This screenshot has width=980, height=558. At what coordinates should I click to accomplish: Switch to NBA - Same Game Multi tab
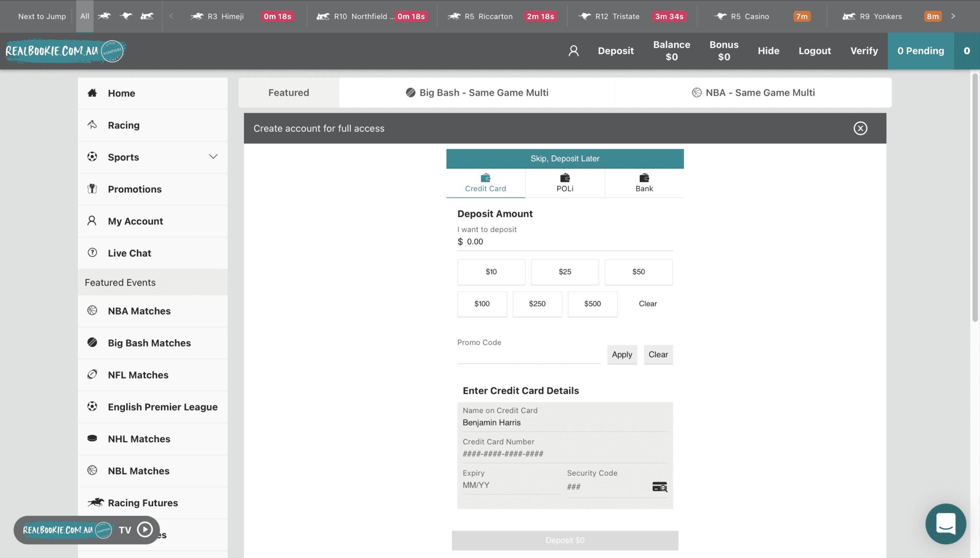coord(754,93)
